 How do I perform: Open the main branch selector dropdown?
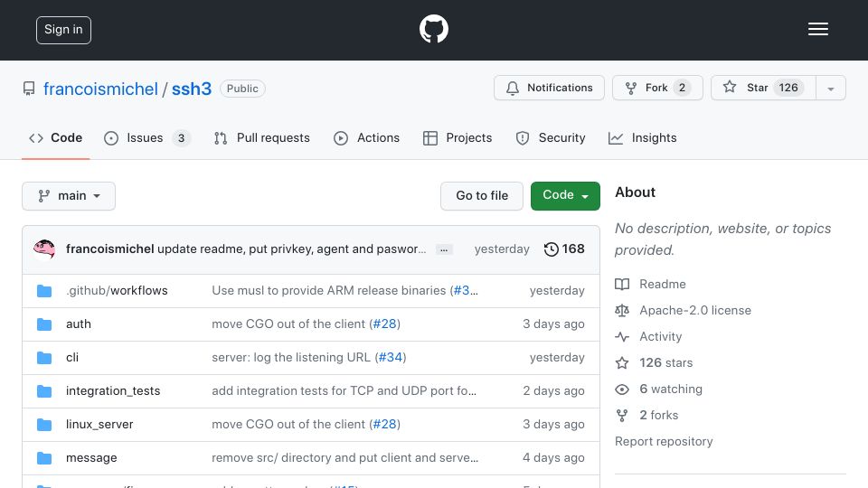click(x=69, y=196)
